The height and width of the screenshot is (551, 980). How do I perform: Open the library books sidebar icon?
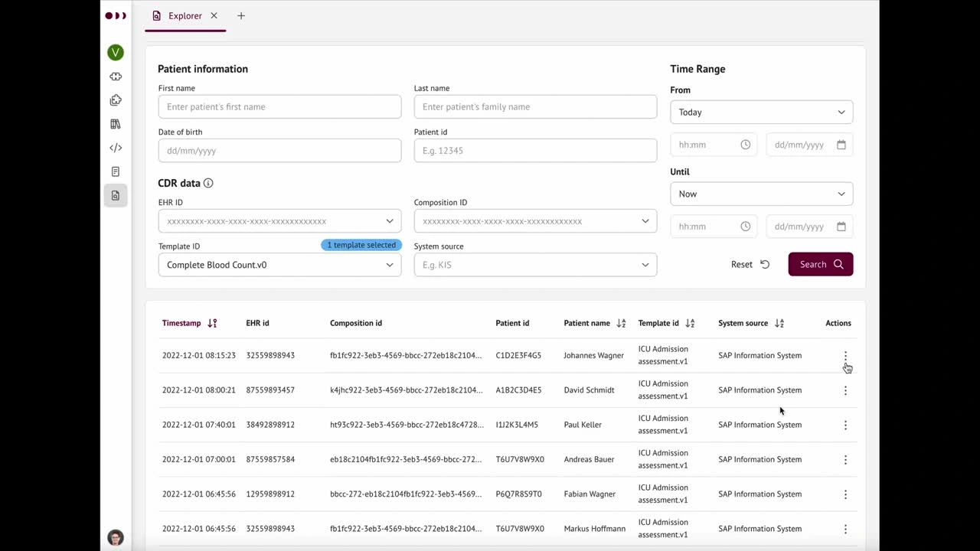(116, 124)
